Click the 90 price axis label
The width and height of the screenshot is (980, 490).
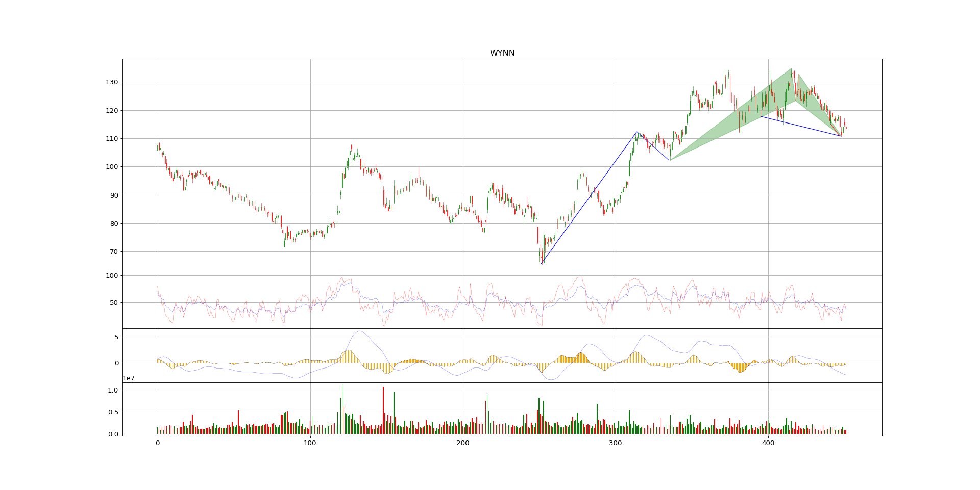(x=113, y=195)
